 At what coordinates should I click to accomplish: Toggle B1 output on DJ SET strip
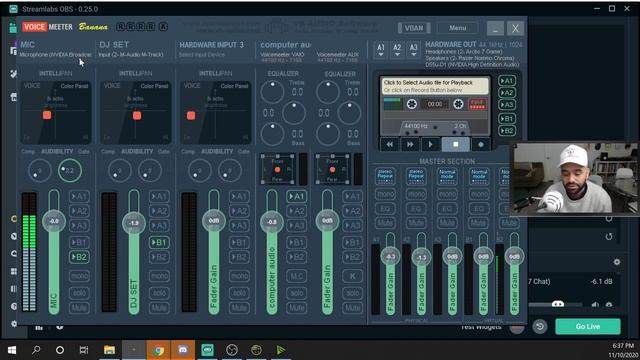pos(159,242)
